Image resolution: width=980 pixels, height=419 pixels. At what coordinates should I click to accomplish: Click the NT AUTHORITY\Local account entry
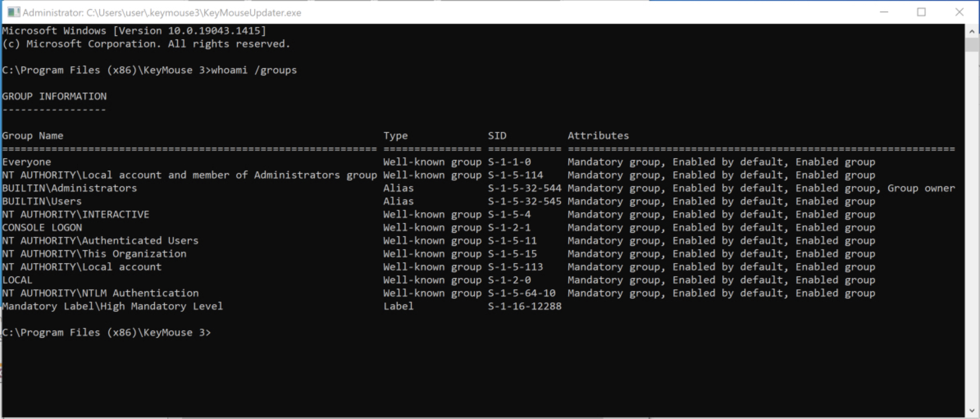[82, 267]
